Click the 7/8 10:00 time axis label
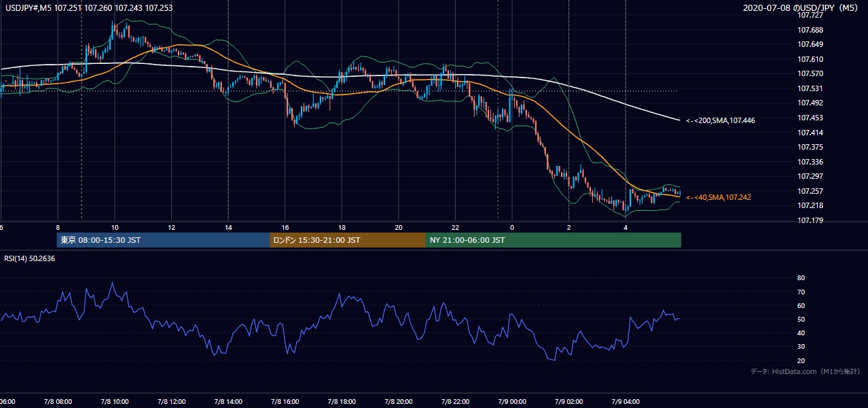The height and width of the screenshot is (408, 868). pyautogui.click(x=114, y=401)
